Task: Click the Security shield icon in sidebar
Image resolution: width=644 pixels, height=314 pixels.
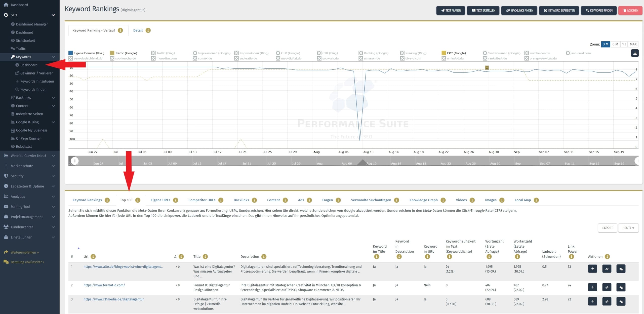Action: (6, 176)
